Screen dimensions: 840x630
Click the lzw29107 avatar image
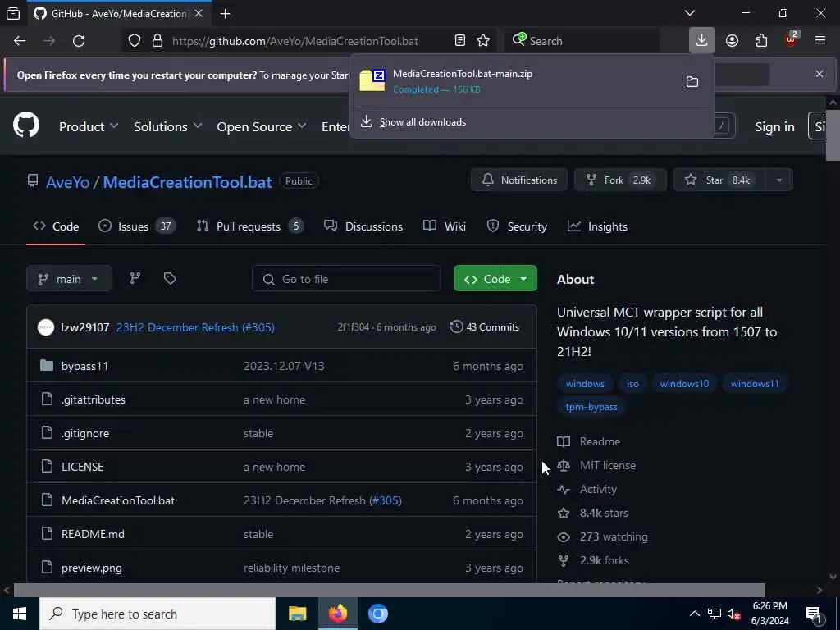click(46, 326)
